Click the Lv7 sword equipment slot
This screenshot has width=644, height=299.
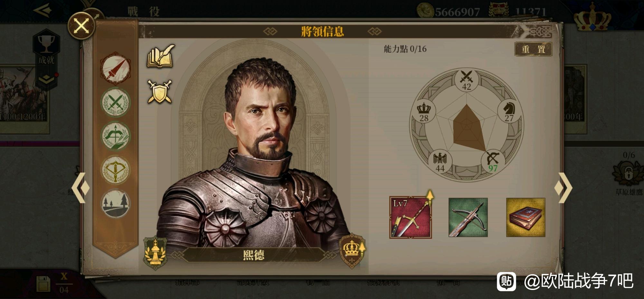pos(411,217)
